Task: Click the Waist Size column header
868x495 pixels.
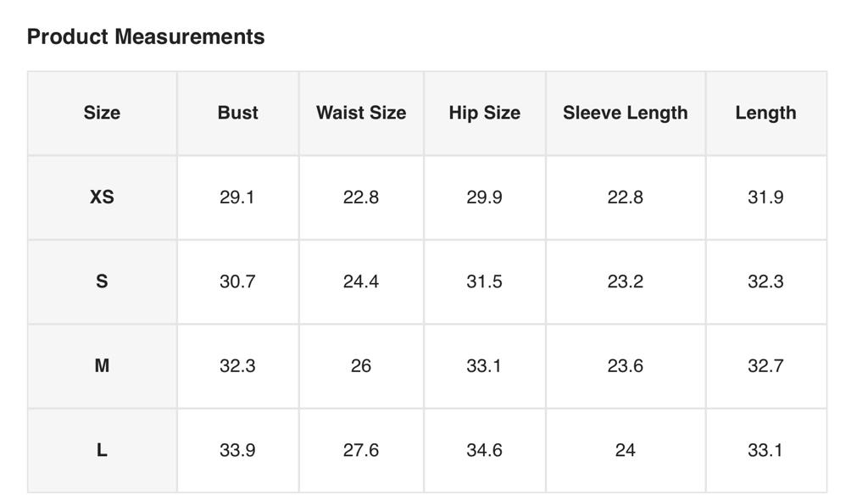Action: tap(361, 113)
